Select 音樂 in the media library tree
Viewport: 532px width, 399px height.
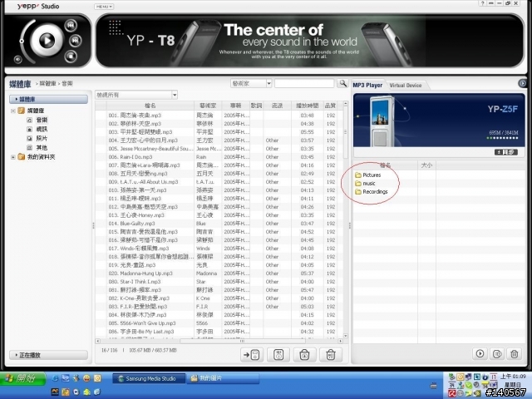[42, 120]
